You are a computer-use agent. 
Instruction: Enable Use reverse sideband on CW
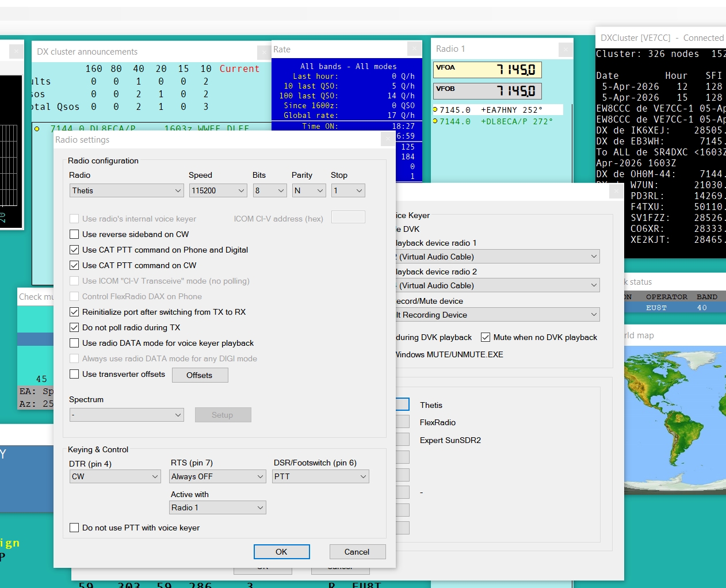[x=74, y=234]
